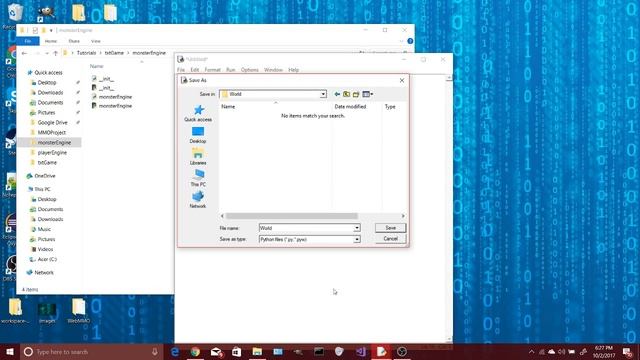Click txtGame in Explorer breadcrumb
The height and width of the screenshot is (360, 640).
click(114, 53)
